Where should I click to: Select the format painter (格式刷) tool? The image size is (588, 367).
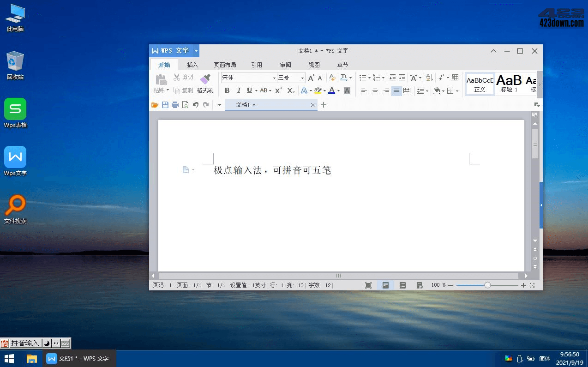205,84
